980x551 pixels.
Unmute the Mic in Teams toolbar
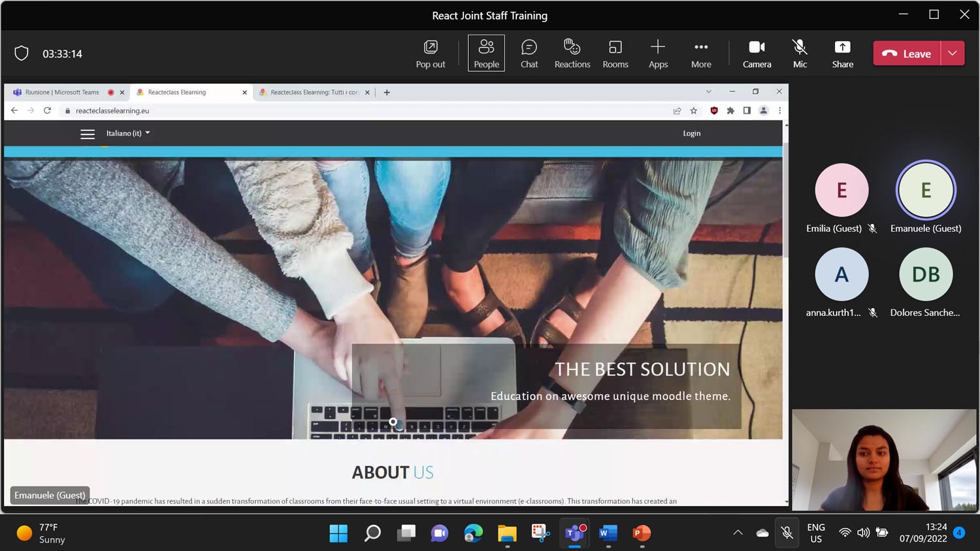point(800,54)
